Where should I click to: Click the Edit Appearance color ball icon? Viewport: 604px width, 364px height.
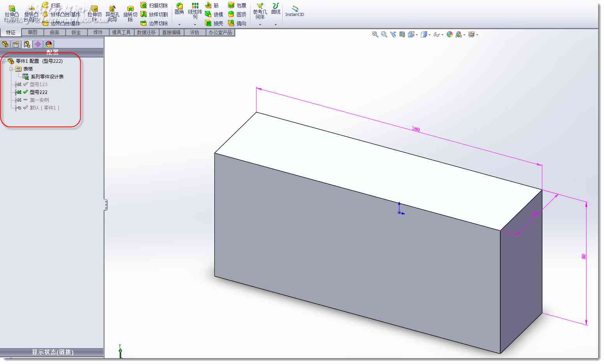pos(450,34)
